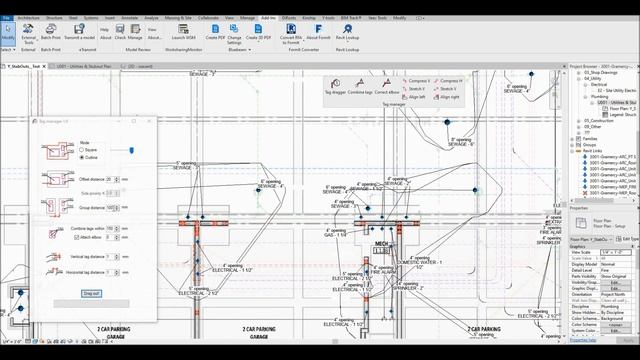
Task: Select the Legend tree item in Project Browser
Action: point(620,115)
